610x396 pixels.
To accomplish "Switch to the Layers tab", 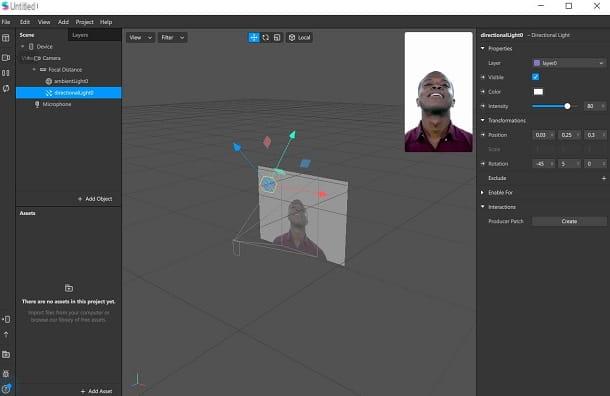I will coord(80,35).
